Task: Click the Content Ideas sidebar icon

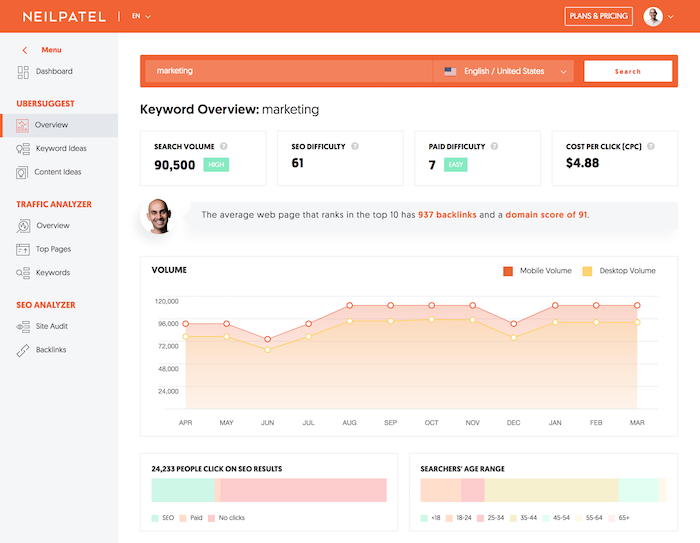Action: [23, 172]
